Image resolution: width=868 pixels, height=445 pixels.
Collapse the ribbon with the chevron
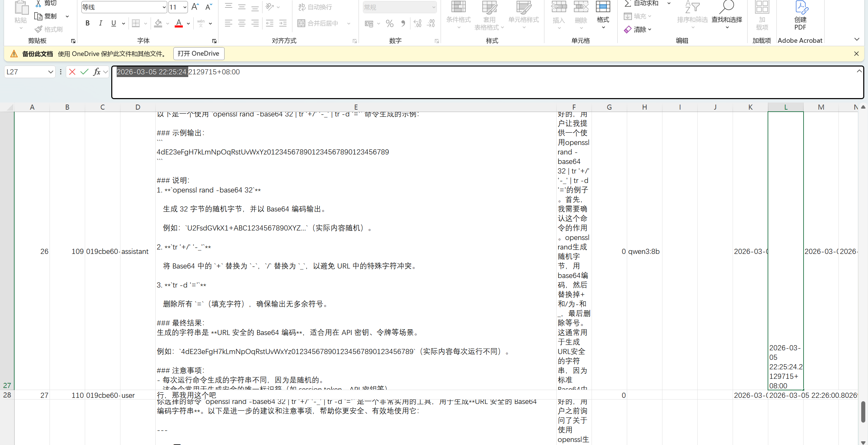pos(857,39)
